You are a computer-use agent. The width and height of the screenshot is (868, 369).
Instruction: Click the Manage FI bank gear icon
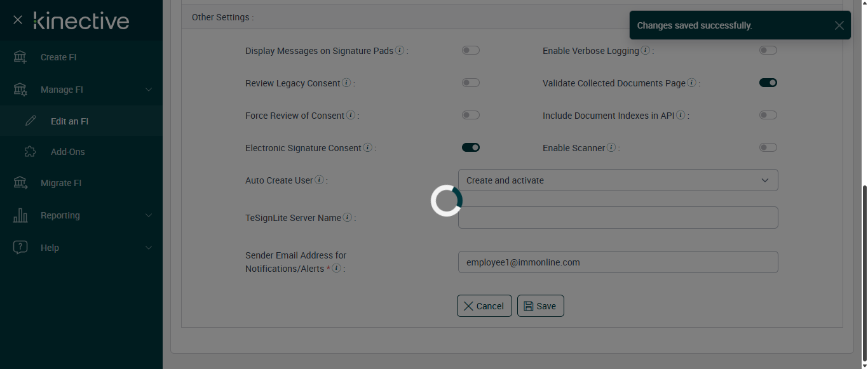20,90
